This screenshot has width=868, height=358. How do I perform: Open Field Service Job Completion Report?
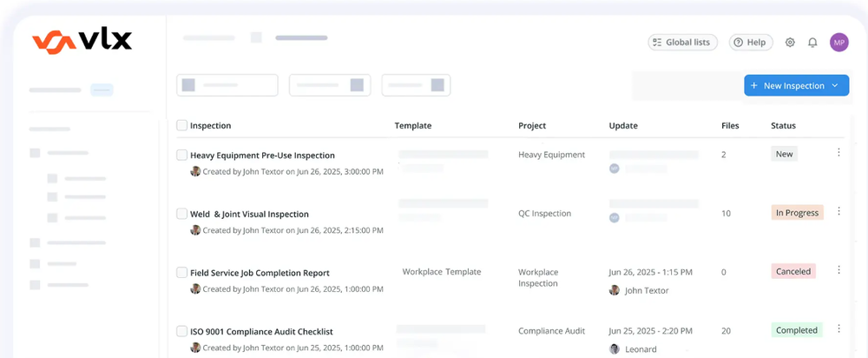(260, 273)
